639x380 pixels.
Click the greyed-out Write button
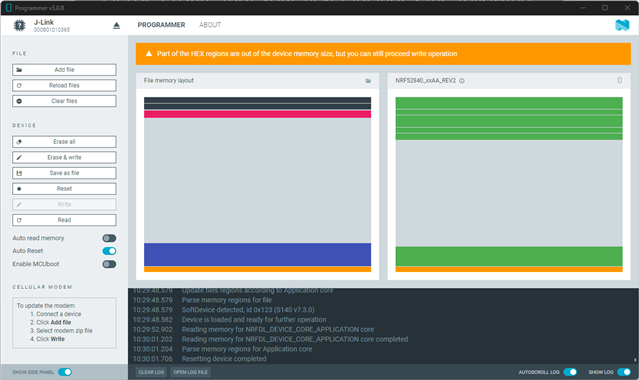click(x=64, y=204)
